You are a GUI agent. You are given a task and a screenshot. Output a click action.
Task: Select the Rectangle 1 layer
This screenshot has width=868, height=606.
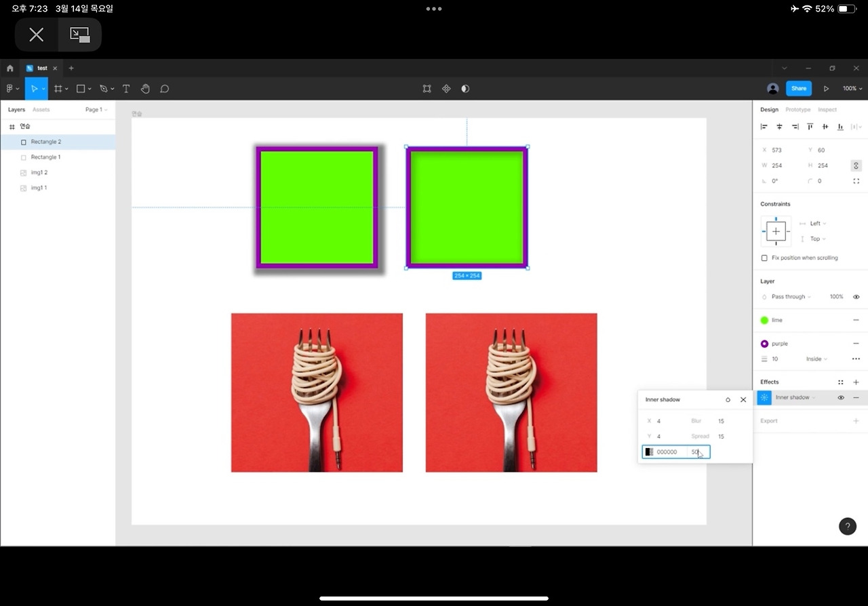tap(58, 157)
